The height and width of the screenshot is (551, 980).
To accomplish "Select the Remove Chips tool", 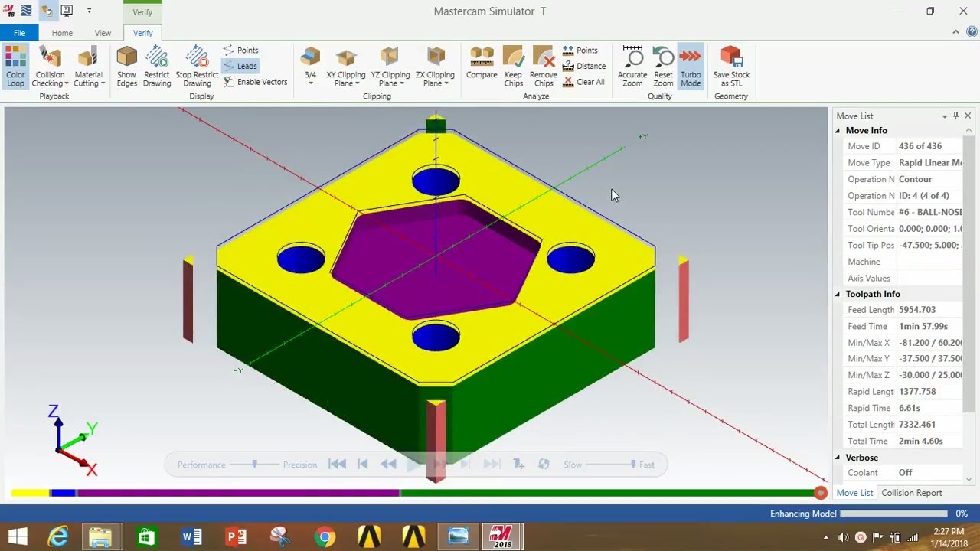I will point(544,67).
